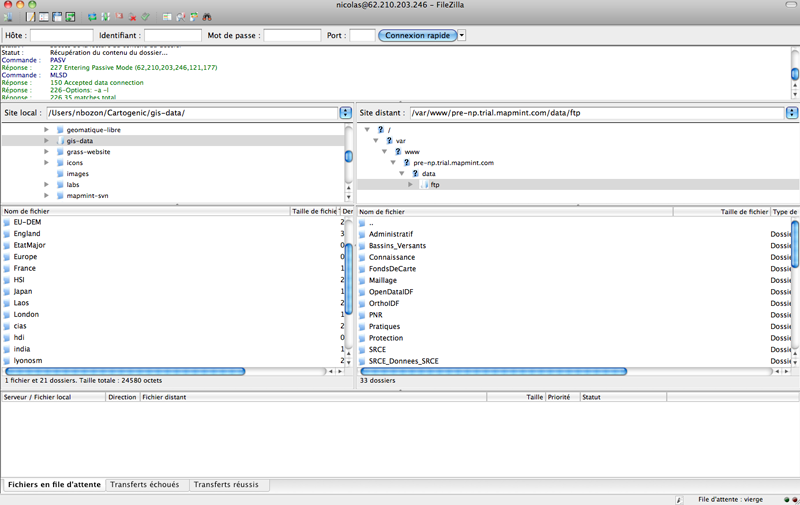Click the Port input field
Screen dimensions: 800x505
[x=362, y=35]
